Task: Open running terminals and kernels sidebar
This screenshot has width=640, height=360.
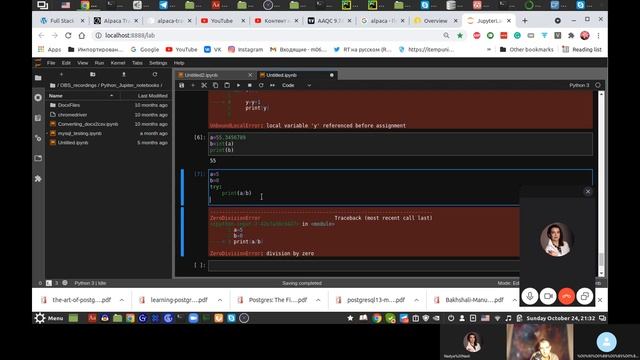Action: point(38,98)
